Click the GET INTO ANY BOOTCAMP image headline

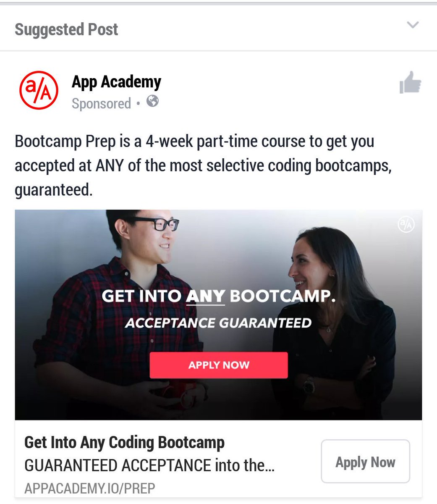pyautogui.click(x=219, y=296)
